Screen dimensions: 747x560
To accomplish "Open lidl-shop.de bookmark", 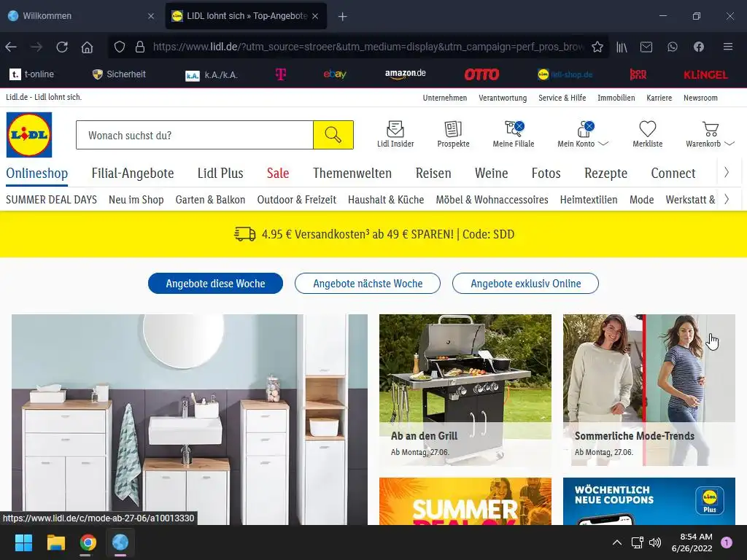I will click(565, 75).
